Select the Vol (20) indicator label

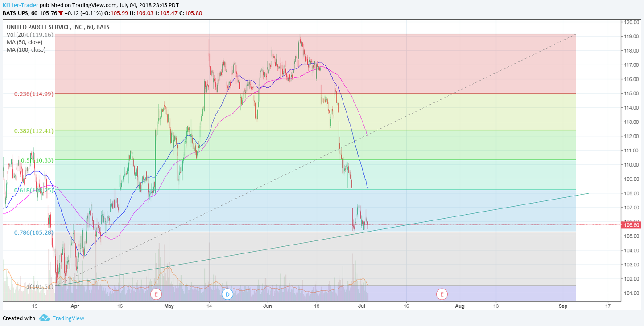(x=16, y=34)
